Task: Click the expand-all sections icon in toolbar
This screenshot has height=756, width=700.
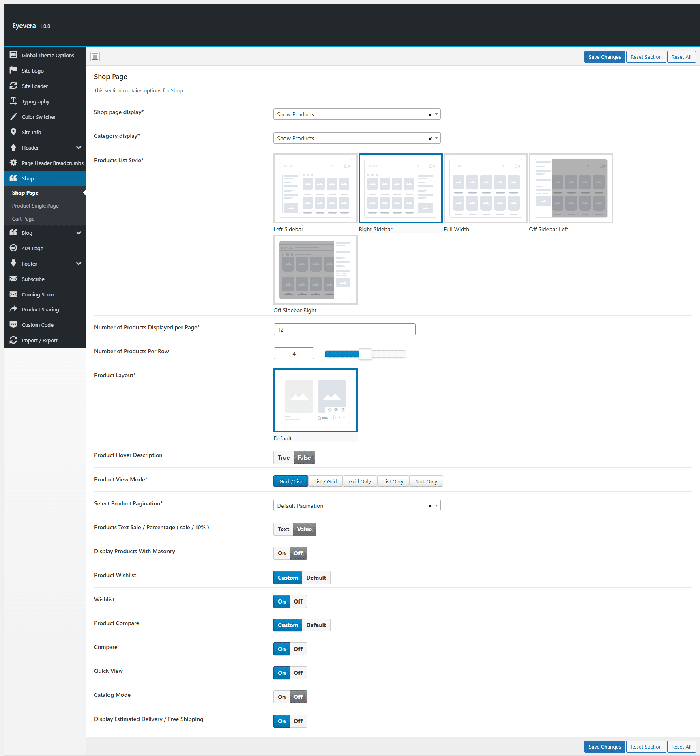Action: [95, 56]
